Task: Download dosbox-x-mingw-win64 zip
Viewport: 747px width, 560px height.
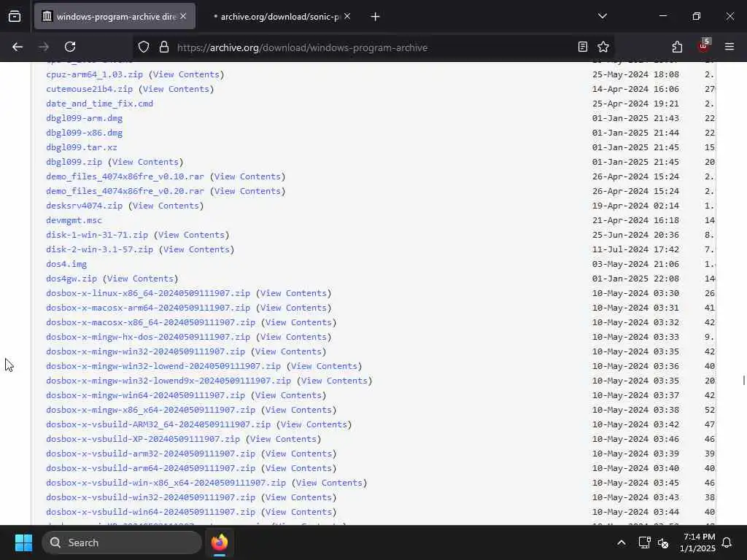Action: point(145,395)
